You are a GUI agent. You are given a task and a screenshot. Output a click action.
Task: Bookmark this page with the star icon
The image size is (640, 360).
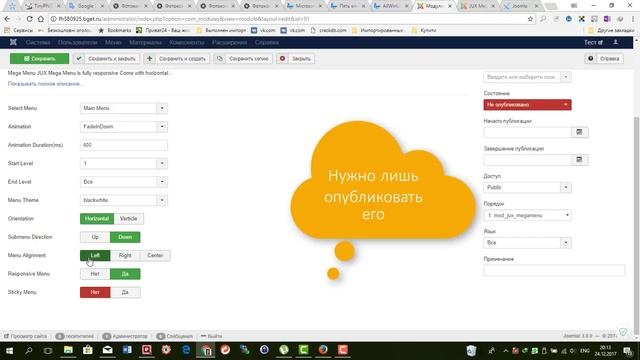tap(530, 19)
